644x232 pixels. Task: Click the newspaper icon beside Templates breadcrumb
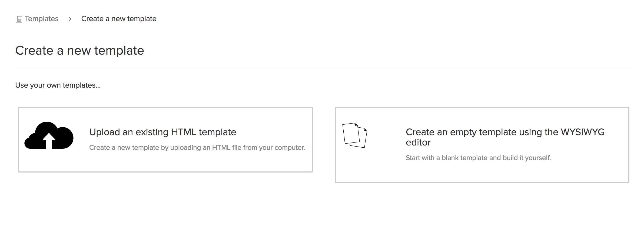click(x=18, y=19)
